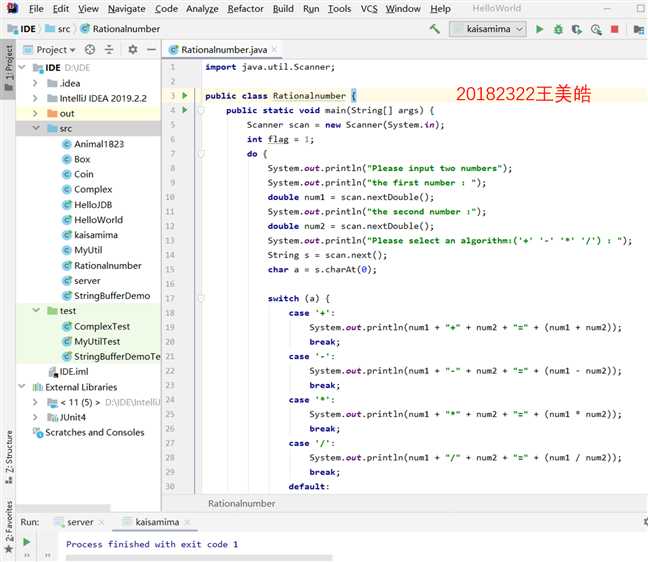Toggle the 1: Project side tool window
Image resolution: width=648 pixels, height=562 pixels.
(9, 68)
